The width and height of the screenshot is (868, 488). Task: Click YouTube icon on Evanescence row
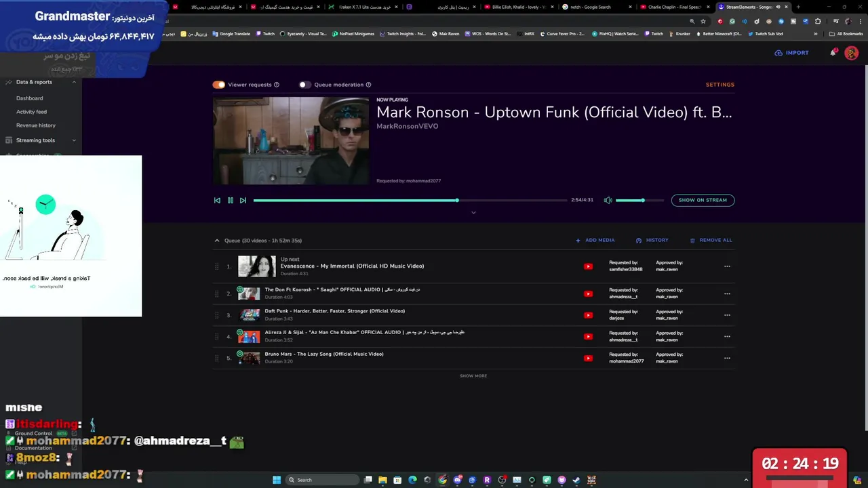pos(588,266)
